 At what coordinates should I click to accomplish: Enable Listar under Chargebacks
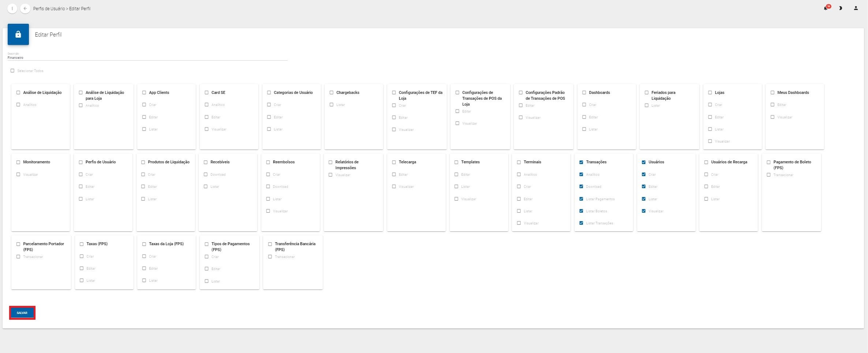point(332,105)
